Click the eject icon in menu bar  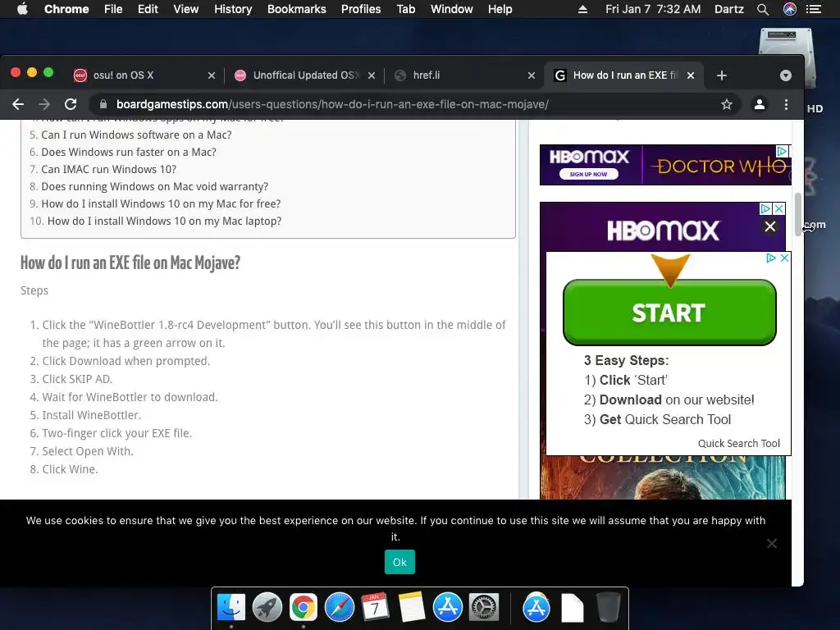583,9
